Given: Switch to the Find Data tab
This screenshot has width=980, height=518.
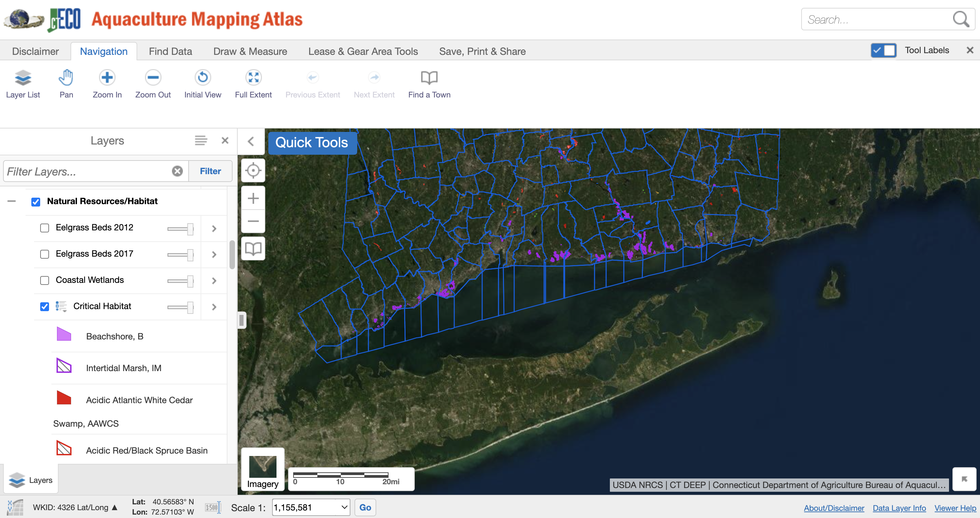Looking at the screenshot, I should tap(170, 51).
